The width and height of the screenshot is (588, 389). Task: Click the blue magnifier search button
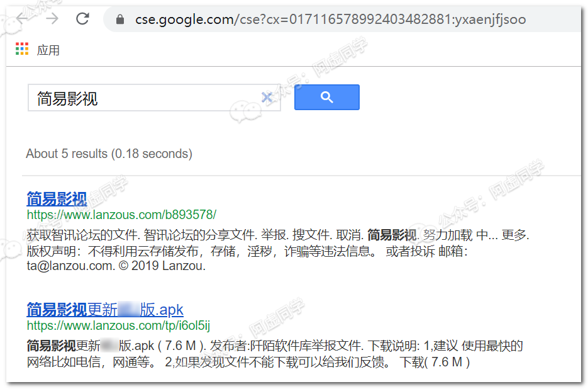click(x=326, y=97)
